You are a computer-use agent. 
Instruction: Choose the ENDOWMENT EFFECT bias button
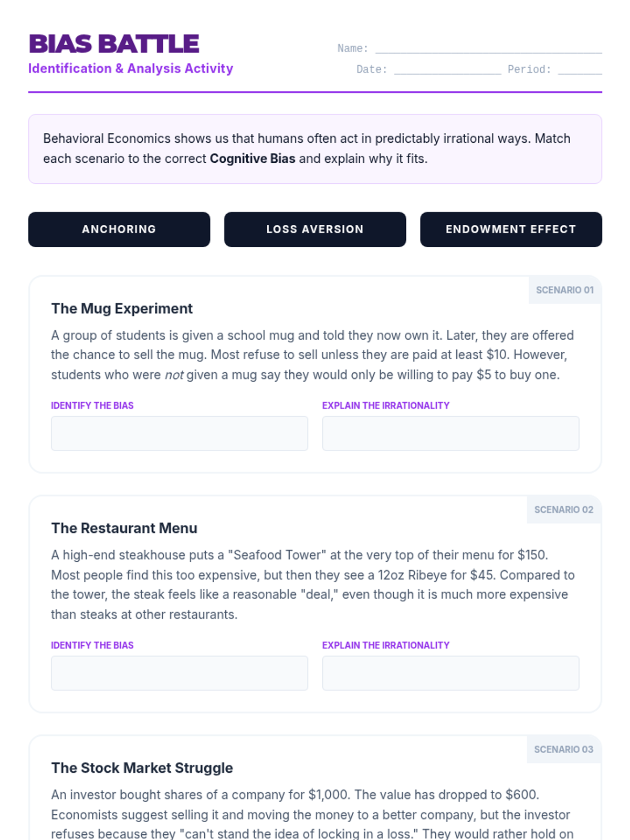pyautogui.click(x=511, y=229)
